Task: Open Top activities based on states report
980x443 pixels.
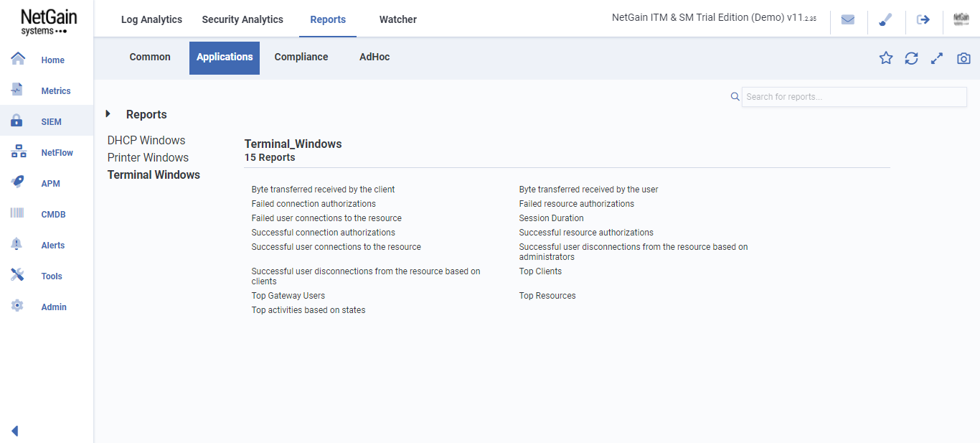Action: [308, 310]
